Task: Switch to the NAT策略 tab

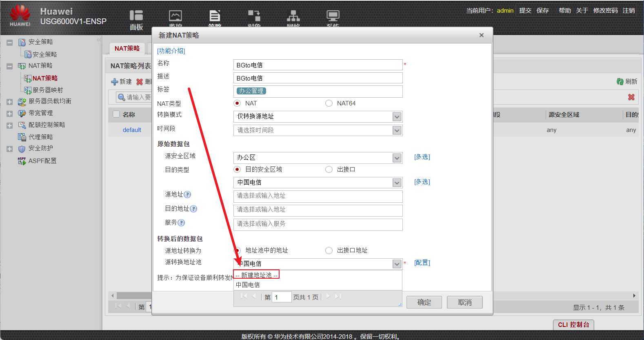Action: coord(127,48)
